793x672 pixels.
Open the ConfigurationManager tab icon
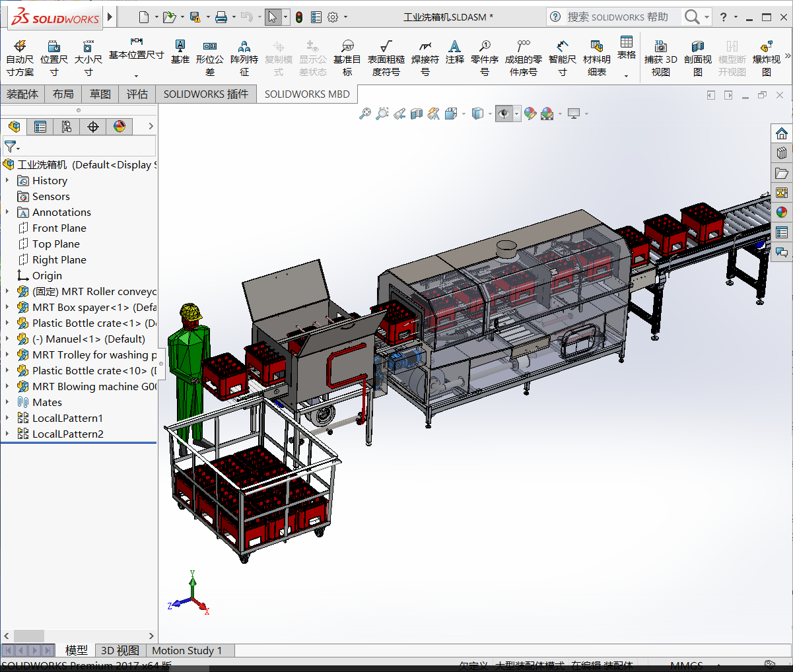[67, 126]
